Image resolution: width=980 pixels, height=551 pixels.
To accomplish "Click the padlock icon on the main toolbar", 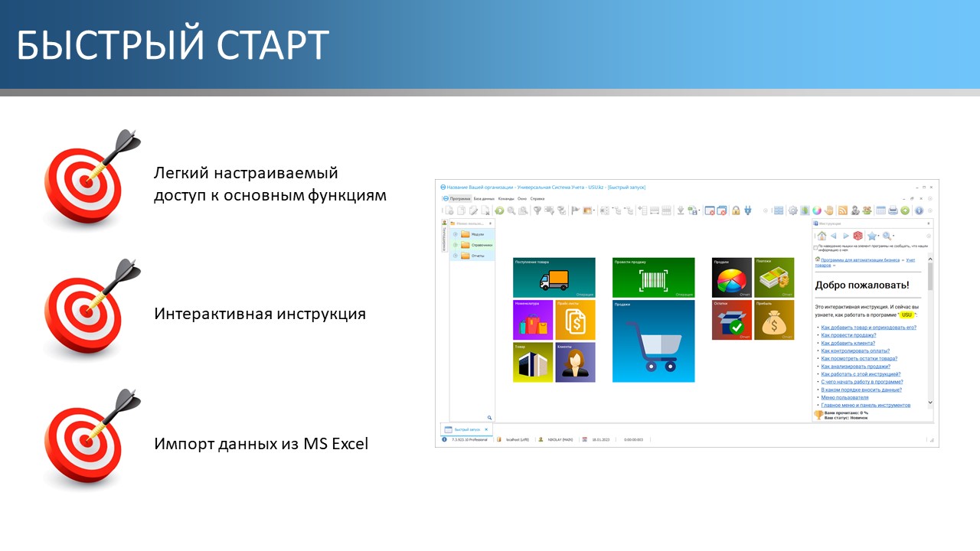I will point(736,210).
